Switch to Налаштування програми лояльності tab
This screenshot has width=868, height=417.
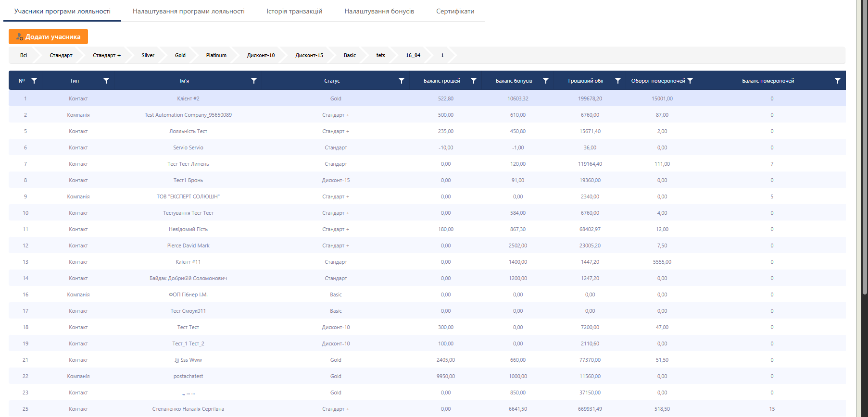point(189,11)
